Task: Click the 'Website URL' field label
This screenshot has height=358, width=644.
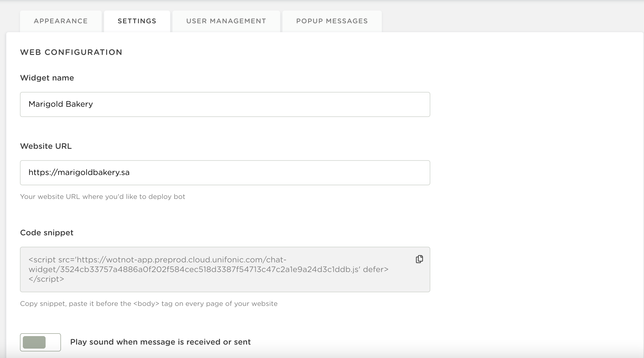Action: coord(46,146)
